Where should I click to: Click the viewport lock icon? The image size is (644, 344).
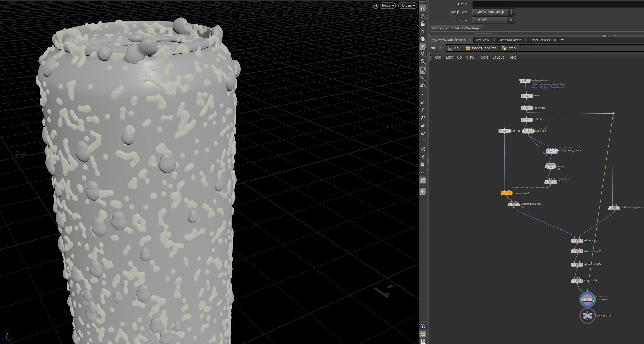point(376,6)
